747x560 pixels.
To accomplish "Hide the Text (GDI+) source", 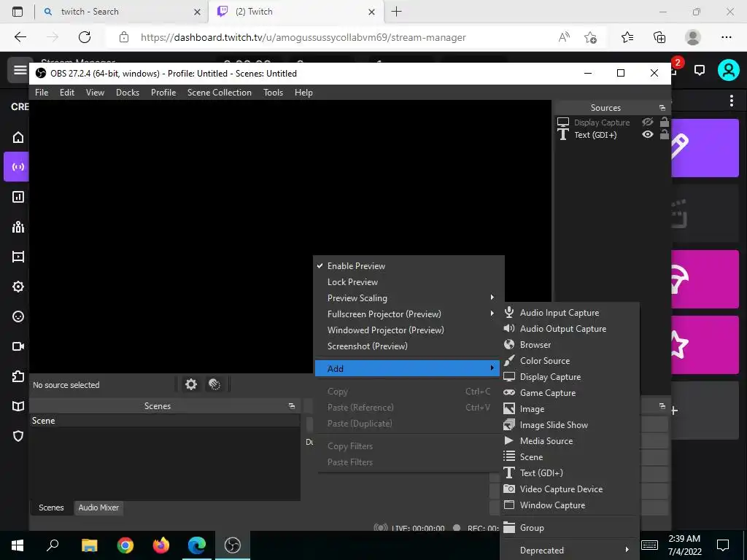I will 648,135.
